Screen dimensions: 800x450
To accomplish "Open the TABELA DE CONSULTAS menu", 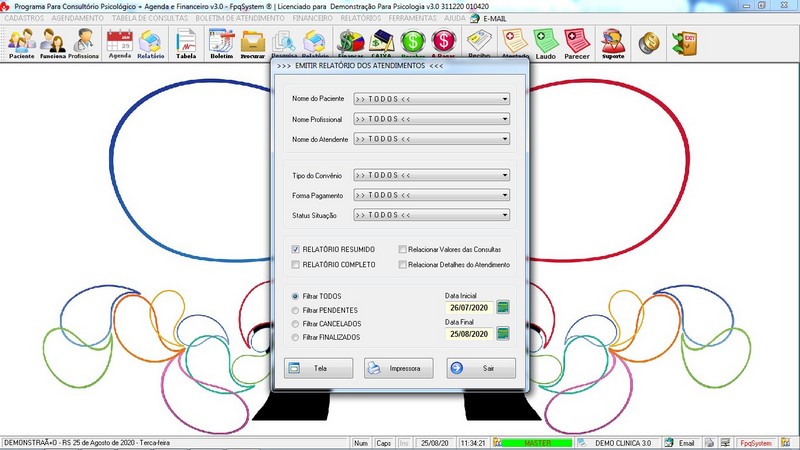I will [150, 18].
